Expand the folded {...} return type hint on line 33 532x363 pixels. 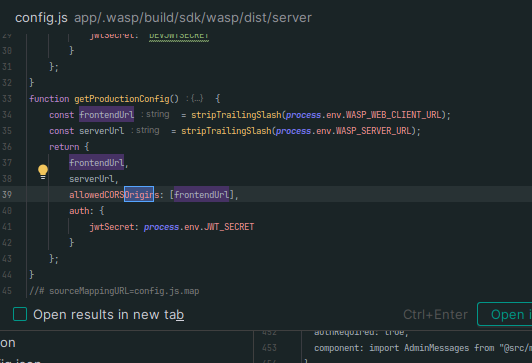click(x=197, y=98)
